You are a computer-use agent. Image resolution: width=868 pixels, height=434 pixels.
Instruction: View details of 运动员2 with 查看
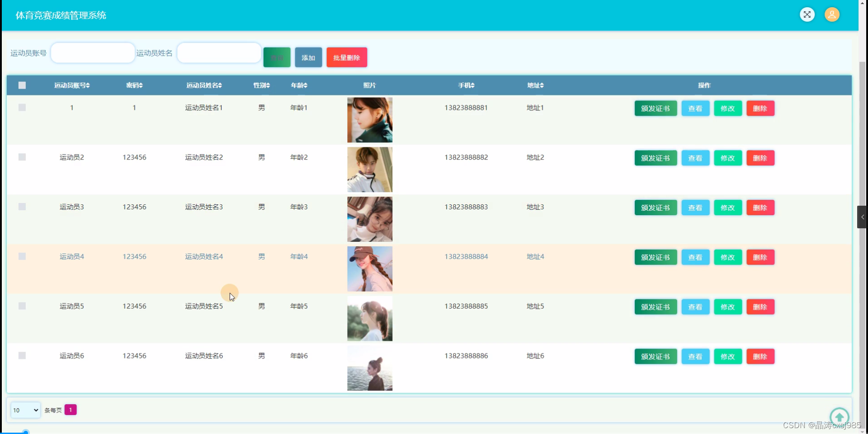coord(695,158)
